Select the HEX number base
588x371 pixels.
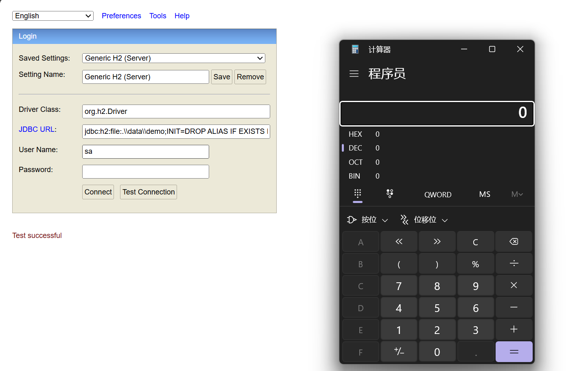pyautogui.click(x=355, y=134)
